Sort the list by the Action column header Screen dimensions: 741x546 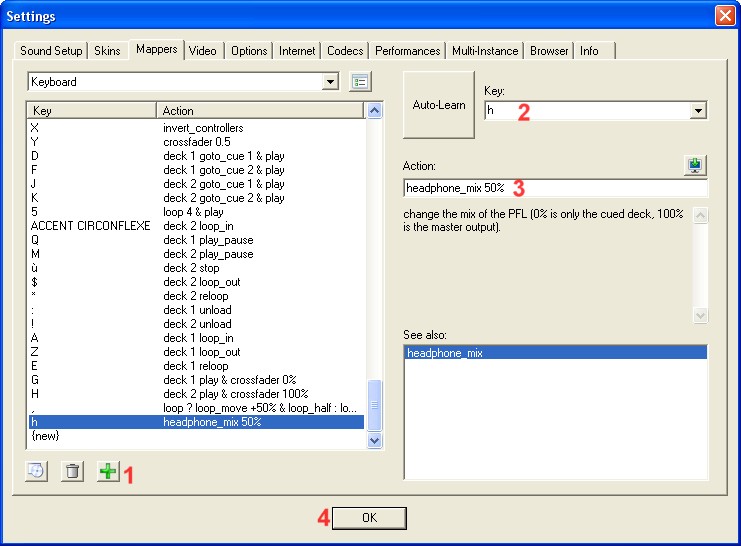tap(260, 111)
